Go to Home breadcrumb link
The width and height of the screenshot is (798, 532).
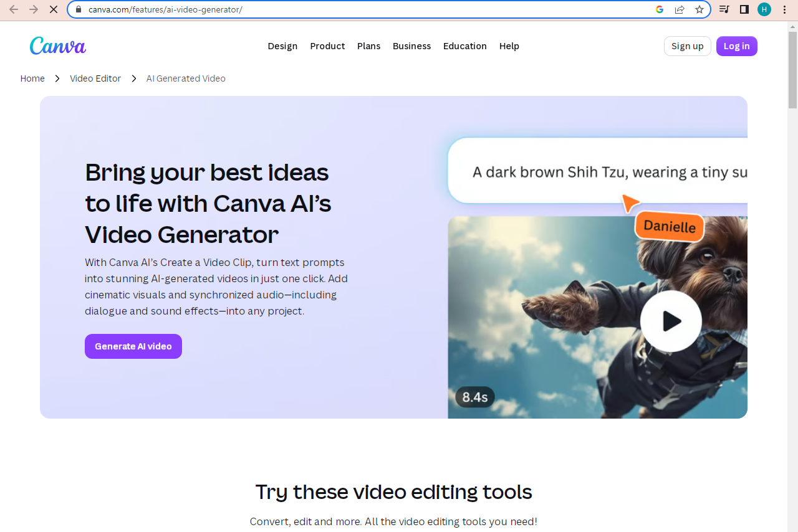click(32, 78)
